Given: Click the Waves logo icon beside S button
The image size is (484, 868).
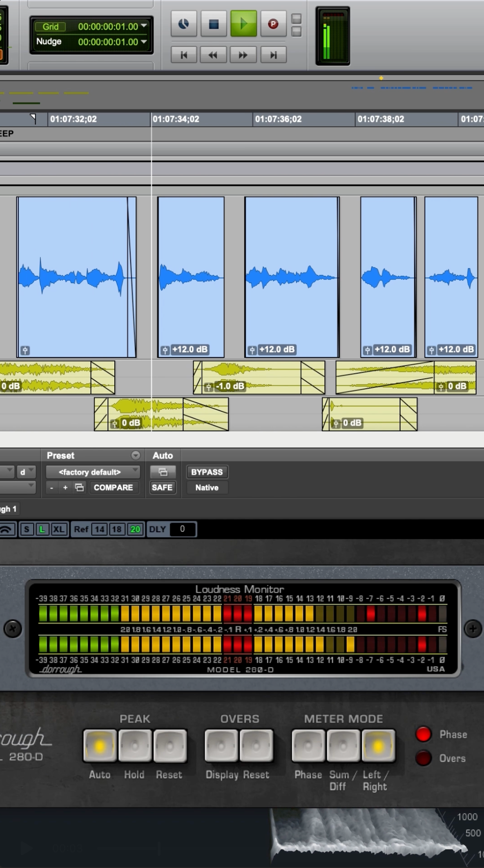Looking at the screenshot, I should click(7, 529).
